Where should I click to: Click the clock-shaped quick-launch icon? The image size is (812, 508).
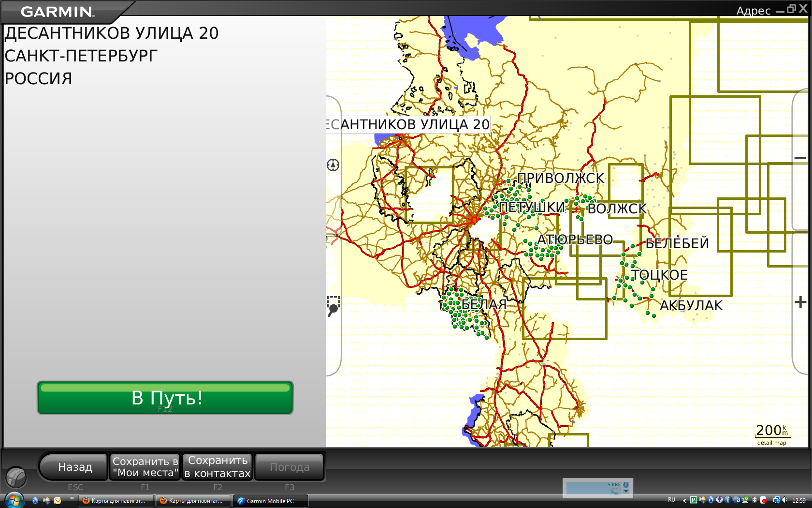click(x=58, y=500)
